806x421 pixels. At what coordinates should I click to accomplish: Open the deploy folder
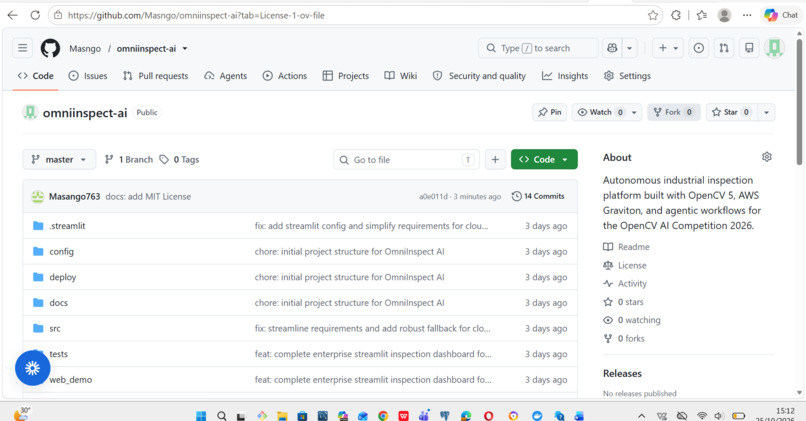coord(62,277)
